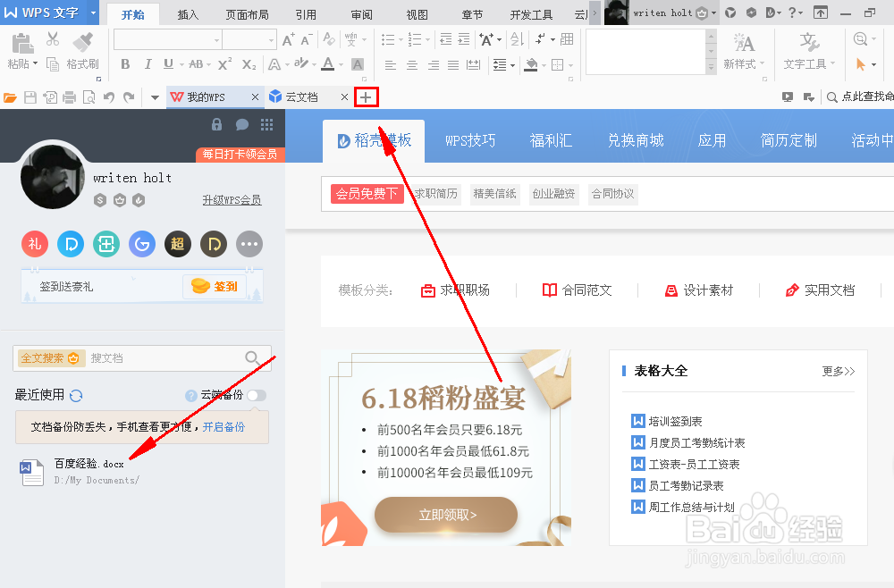Justify text alignment
Image resolution: width=894 pixels, height=588 pixels.
[x=453, y=65]
